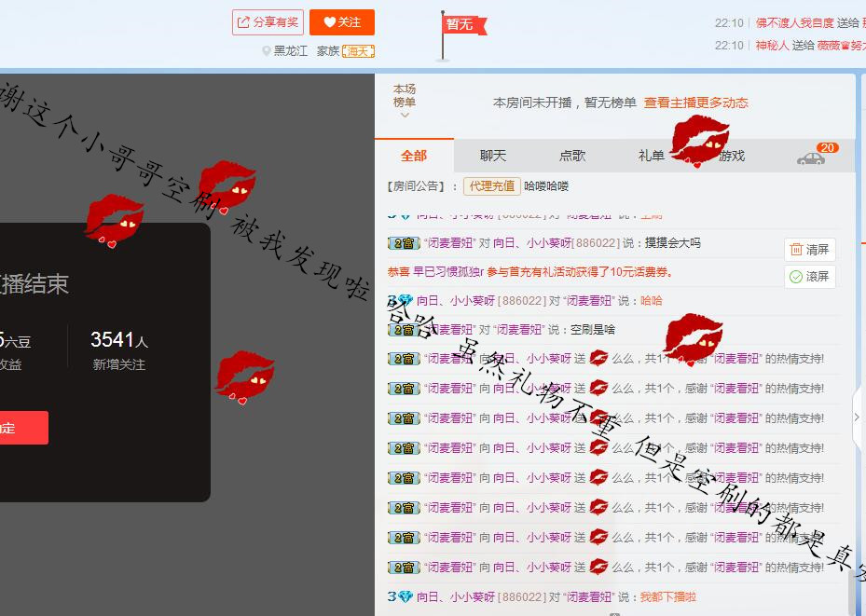The height and width of the screenshot is (616, 866).
Task: Click the 哈哈 chat message text
Action: pos(652,301)
